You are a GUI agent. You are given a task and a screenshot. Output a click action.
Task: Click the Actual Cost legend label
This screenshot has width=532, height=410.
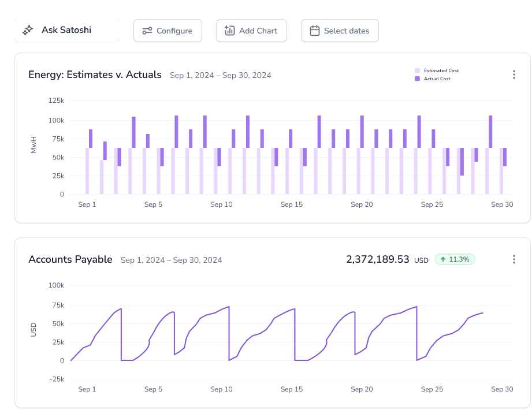click(x=437, y=79)
